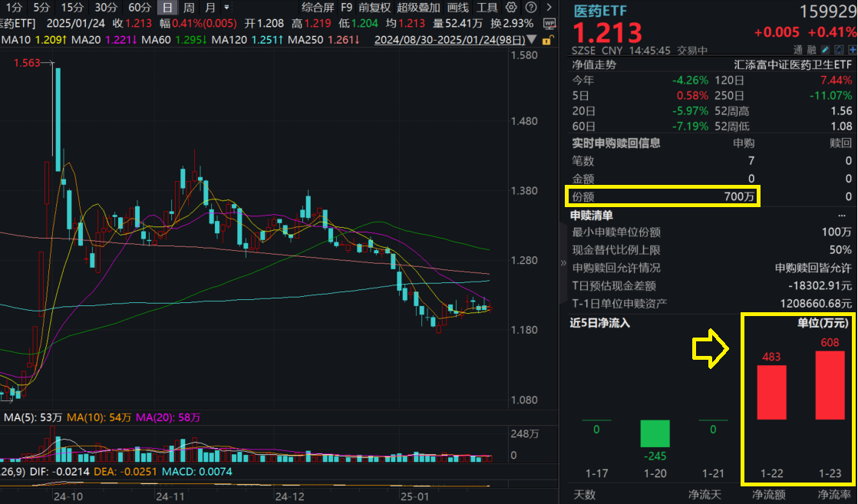Image resolution: width=858 pixels, height=504 pixels.
Task: Click the 净流额 column header
Action: coord(768,495)
